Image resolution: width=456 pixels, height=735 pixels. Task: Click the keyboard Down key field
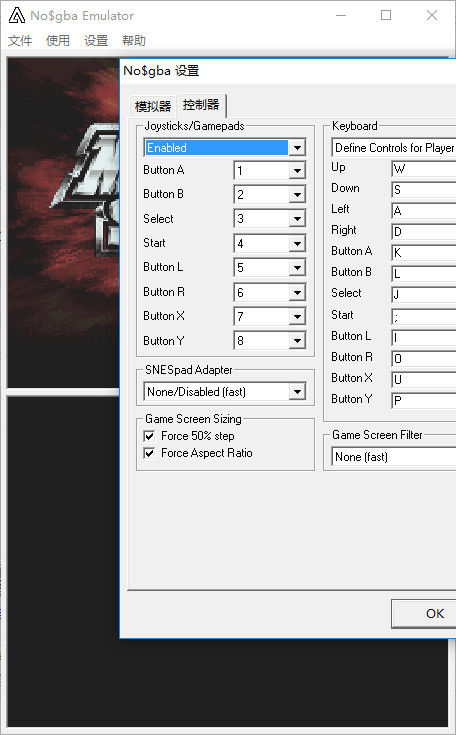[424, 190]
